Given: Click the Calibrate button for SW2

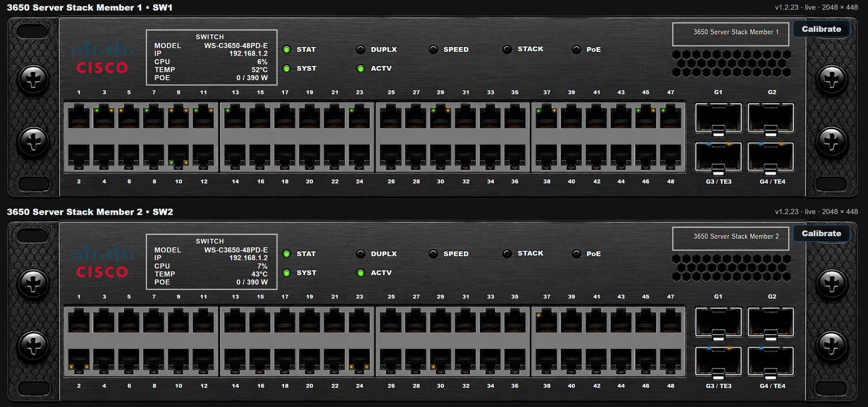Looking at the screenshot, I should 821,233.
